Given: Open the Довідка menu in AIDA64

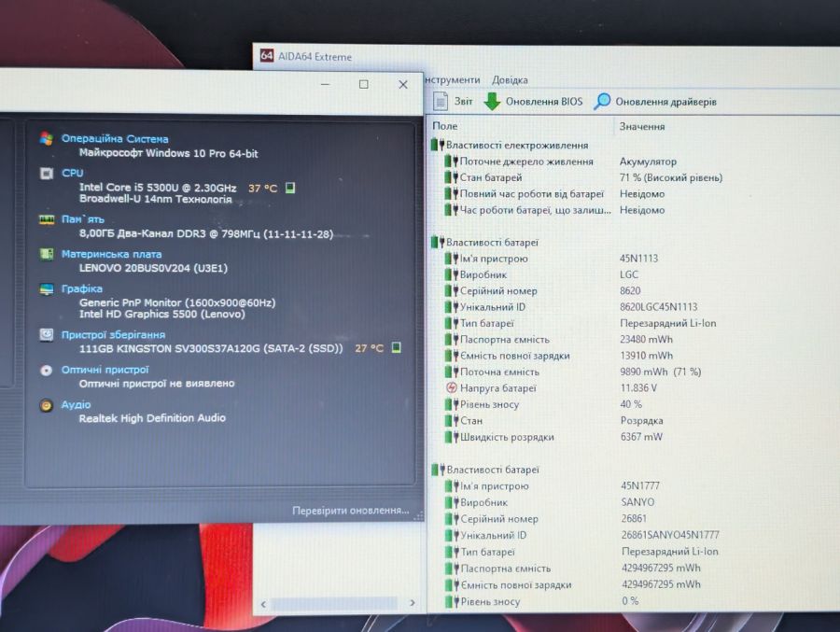Looking at the screenshot, I should (x=510, y=80).
